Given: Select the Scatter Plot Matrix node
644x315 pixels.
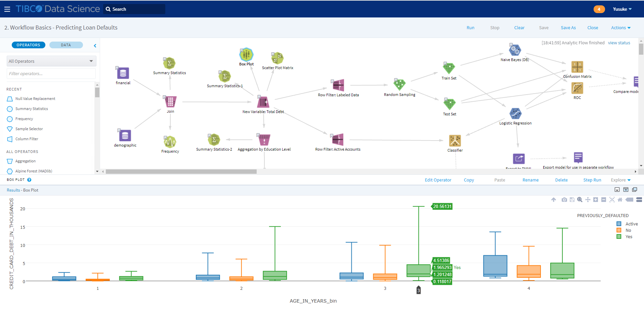Looking at the screenshot, I should (x=277, y=58).
